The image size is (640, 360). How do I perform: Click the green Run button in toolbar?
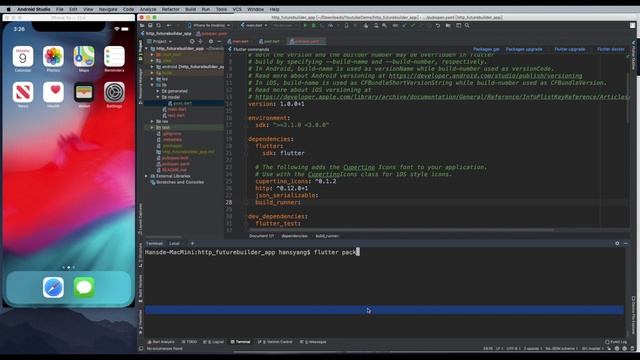pyautogui.click(x=305, y=25)
